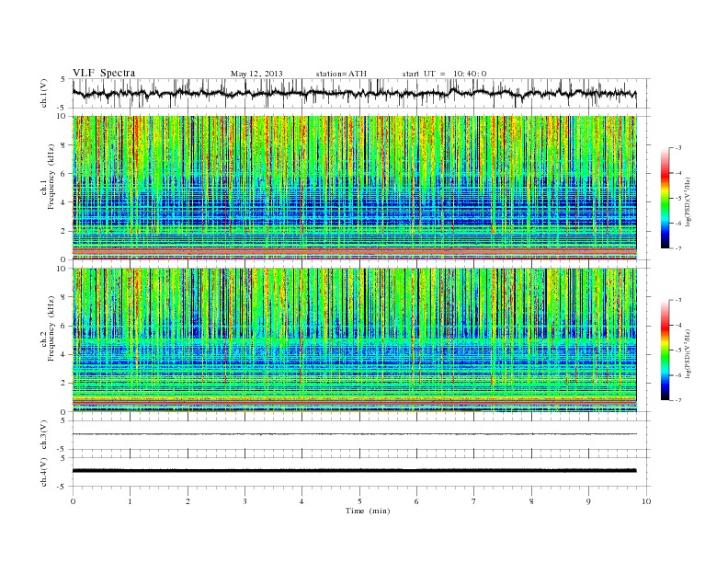Click the time axis tick label '0'
Screen dimensions: 728x563
point(73,501)
